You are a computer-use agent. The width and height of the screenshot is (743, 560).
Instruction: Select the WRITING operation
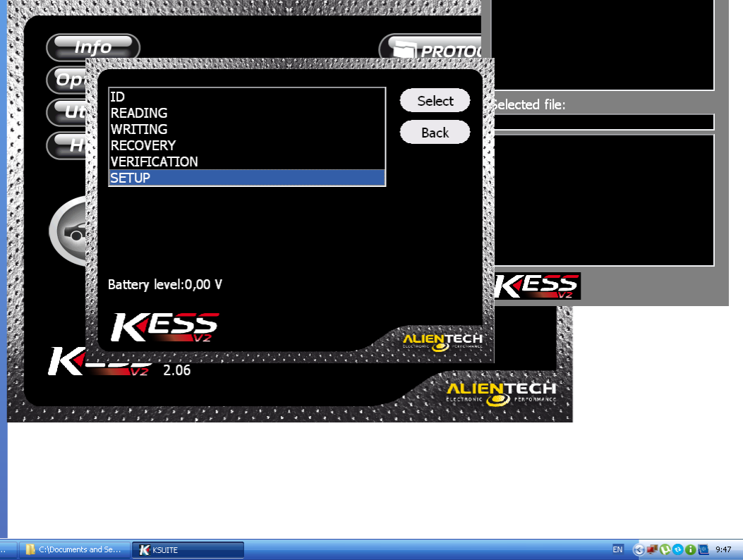tap(247, 129)
